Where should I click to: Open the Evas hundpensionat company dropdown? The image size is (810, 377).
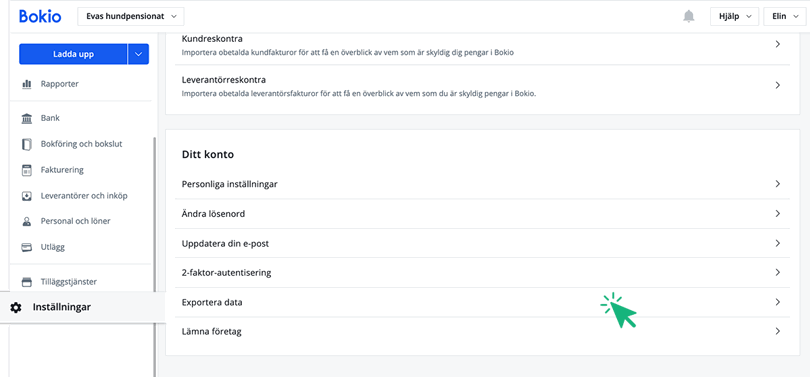coord(131,17)
